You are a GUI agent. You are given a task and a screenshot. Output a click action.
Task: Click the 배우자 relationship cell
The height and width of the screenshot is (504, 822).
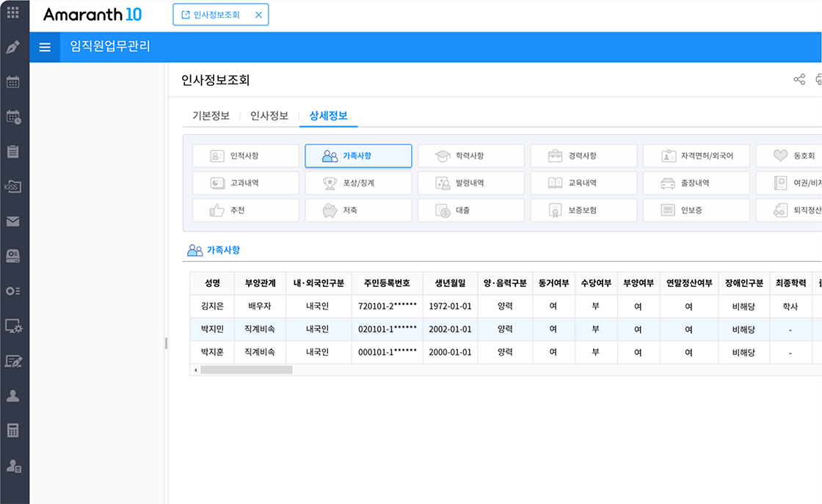[260, 306]
